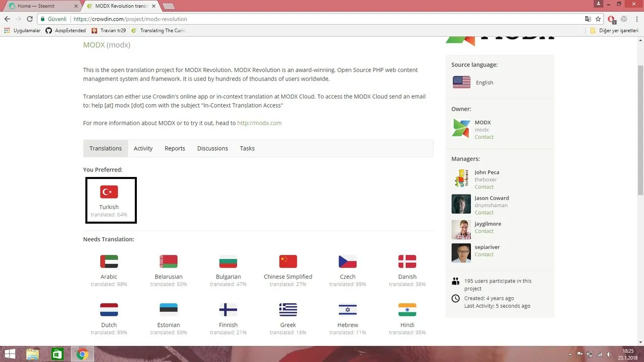Click the Chrome taskbar icon
Viewport: 644px width, 362px height.
tap(82, 354)
